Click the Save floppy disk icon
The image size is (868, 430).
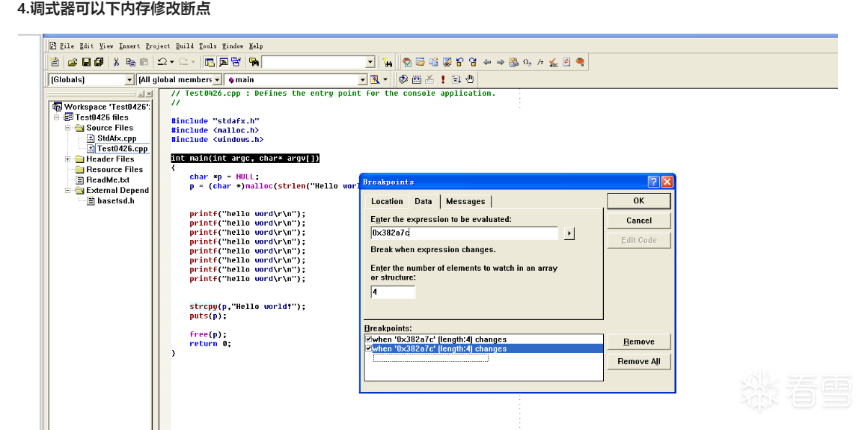(86, 62)
